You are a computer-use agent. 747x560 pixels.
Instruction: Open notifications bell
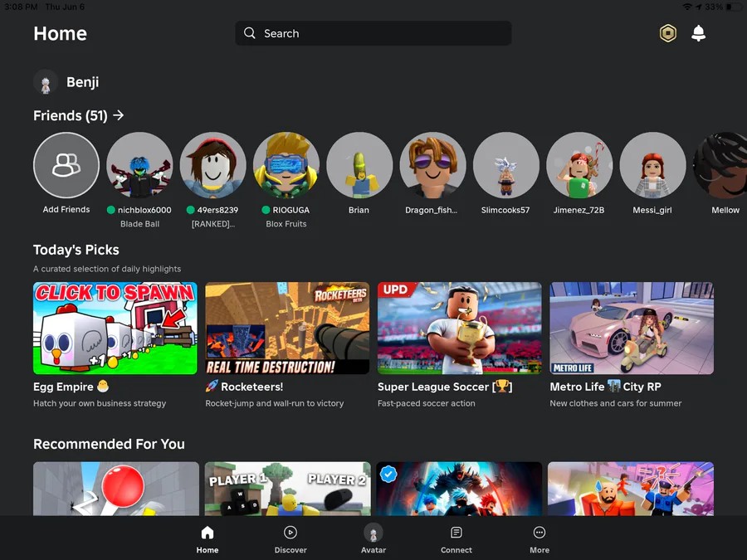[698, 33]
